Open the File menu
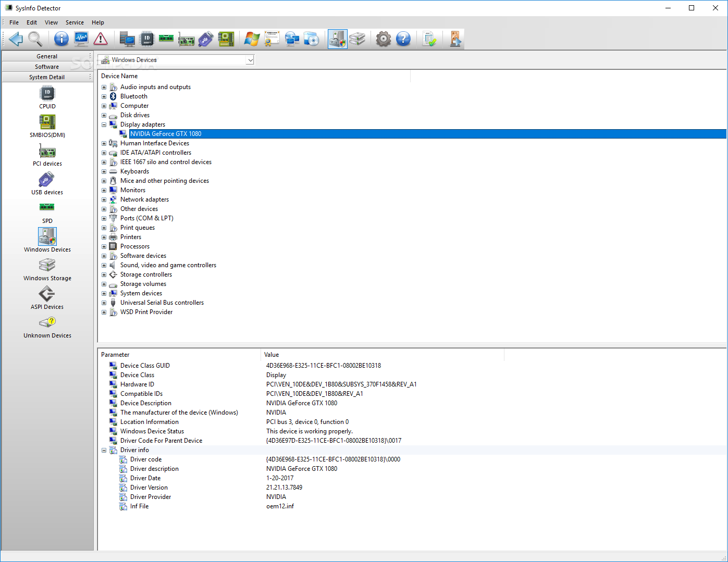This screenshot has height=562, width=728. pos(14,22)
